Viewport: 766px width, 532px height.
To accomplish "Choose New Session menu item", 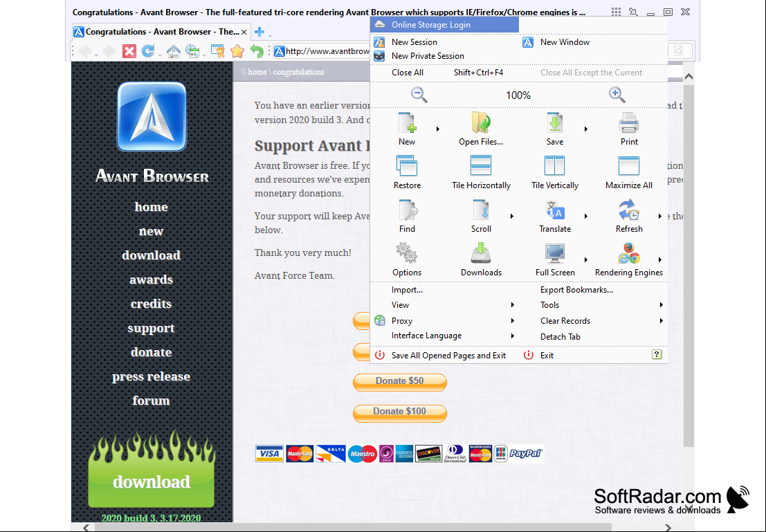I will tap(444, 42).
